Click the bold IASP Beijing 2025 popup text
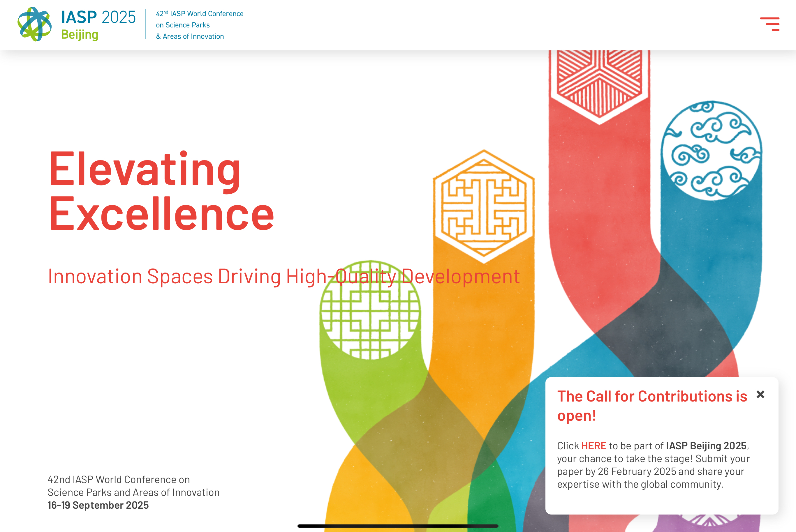The height and width of the screenshot is (532, 796). click(706, 446)
